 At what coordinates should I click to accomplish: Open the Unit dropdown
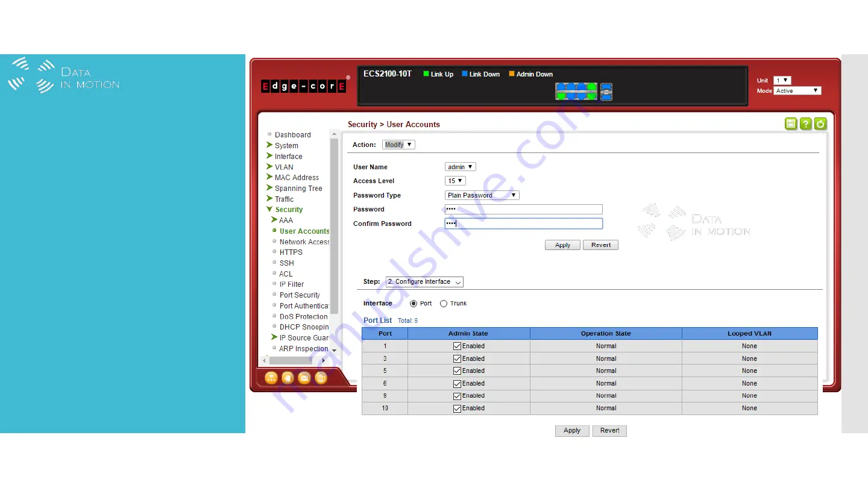click(782, 80)
